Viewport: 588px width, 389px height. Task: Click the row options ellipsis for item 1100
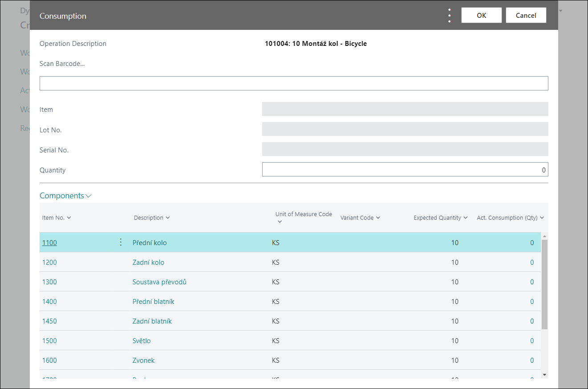coord(120,242)
